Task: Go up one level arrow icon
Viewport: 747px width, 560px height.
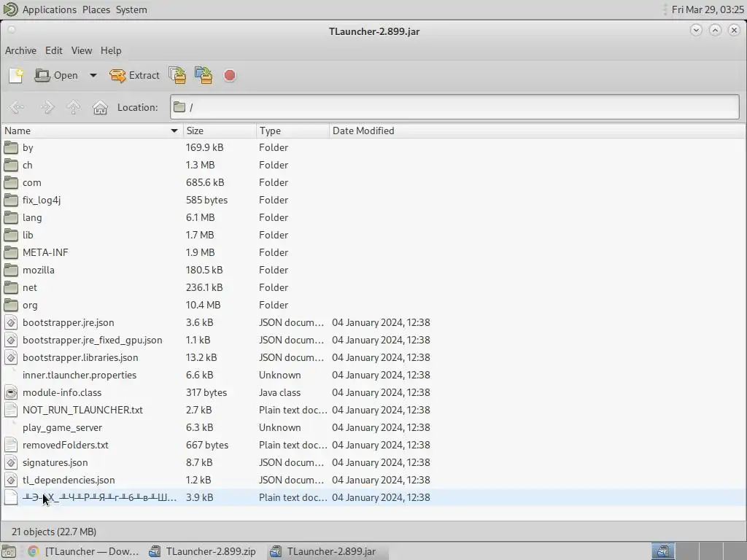Action: click(74, 107)
